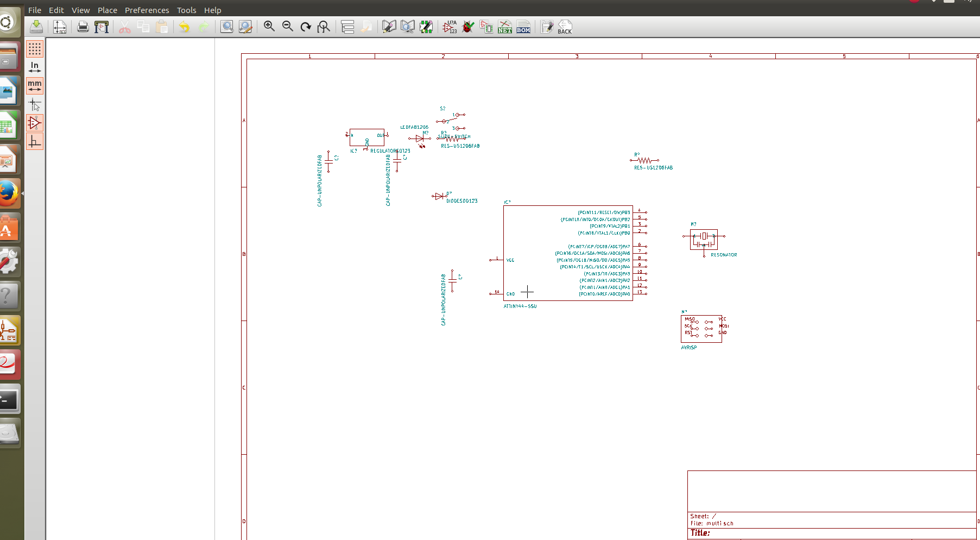Viewport: 980px width, 540px height.
Task: Toggle grid visibility
Action: coord(35,49)
